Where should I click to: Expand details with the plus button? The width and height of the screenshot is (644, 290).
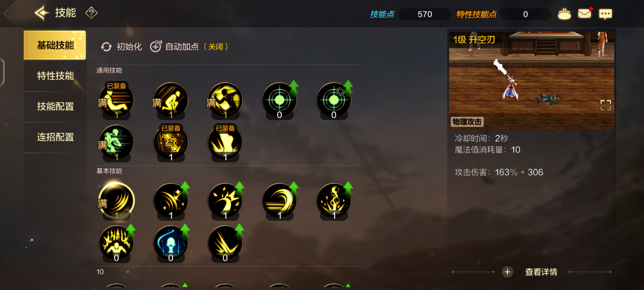coord(507,272)
